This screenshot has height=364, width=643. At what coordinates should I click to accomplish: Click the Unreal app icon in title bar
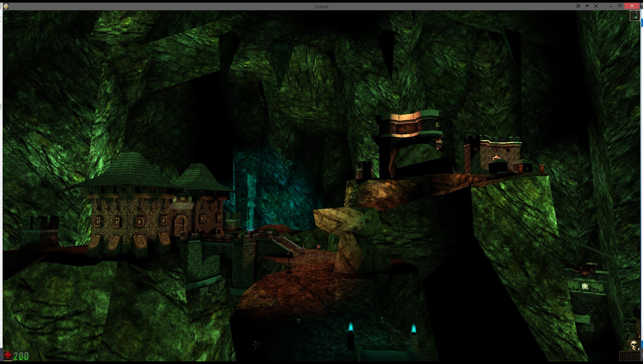(x=6, y=6)
